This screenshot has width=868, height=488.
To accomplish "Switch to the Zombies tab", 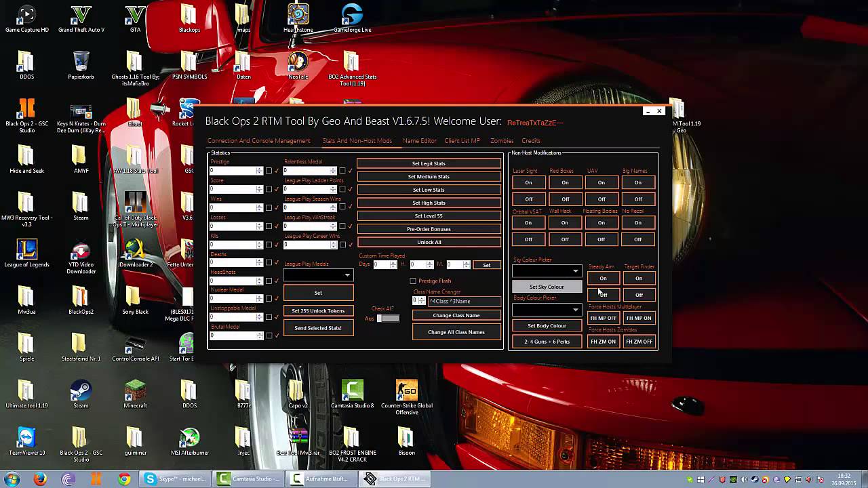I will point(502,141).
